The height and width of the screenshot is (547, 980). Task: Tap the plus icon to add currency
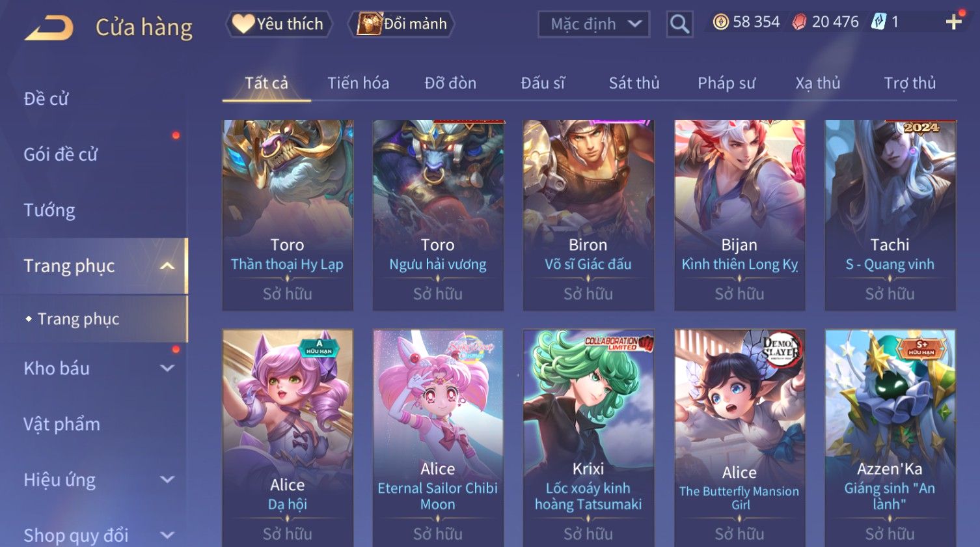coord(953,22)
